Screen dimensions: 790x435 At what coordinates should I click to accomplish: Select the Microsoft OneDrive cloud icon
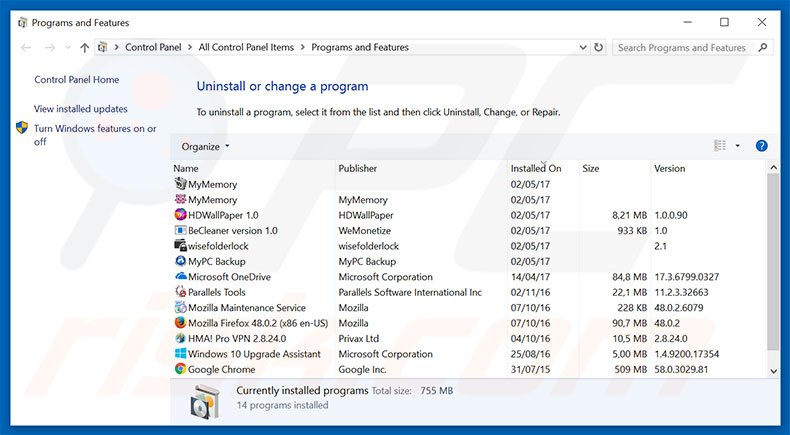coord(180,276)
